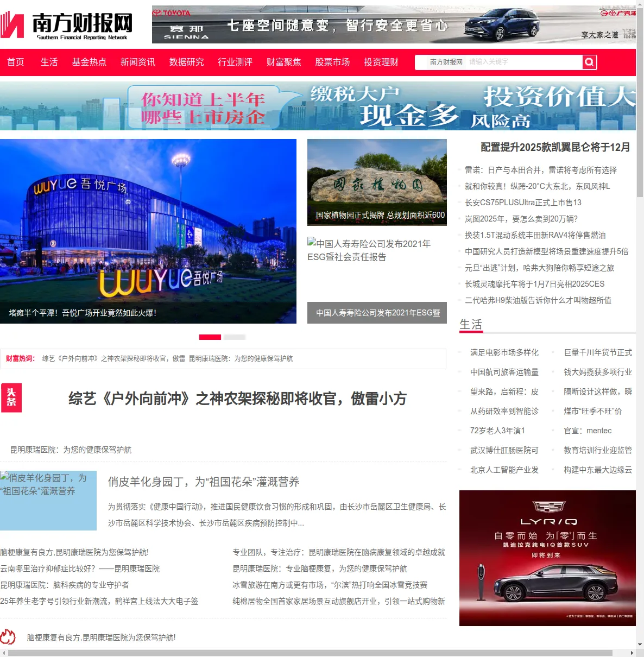The height and width of the screenshot is (657, 644).
Task: Open the Cadillac LYRIQ advertisement
Action: (x=547, y=558)
